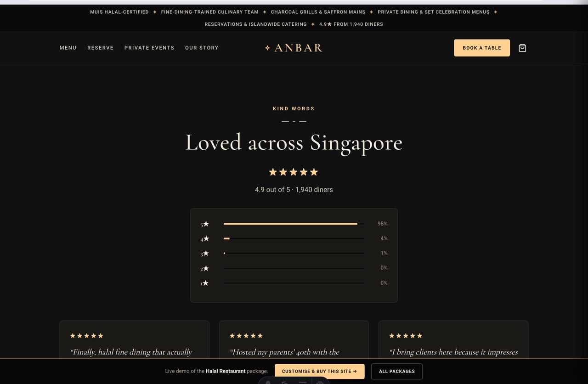This screenshot has height=384, width=588.
Task: Open the Our Story page
Action: 202,48
